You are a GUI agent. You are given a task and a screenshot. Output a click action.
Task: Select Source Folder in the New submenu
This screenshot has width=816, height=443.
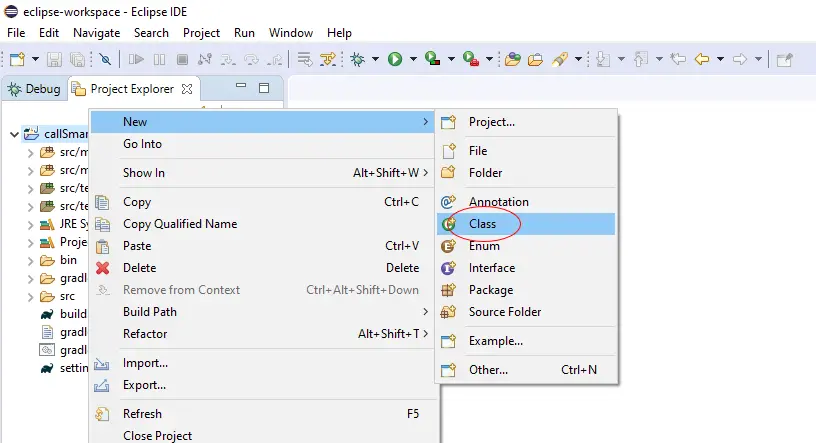pyautogui.click(x=526, y=312)
